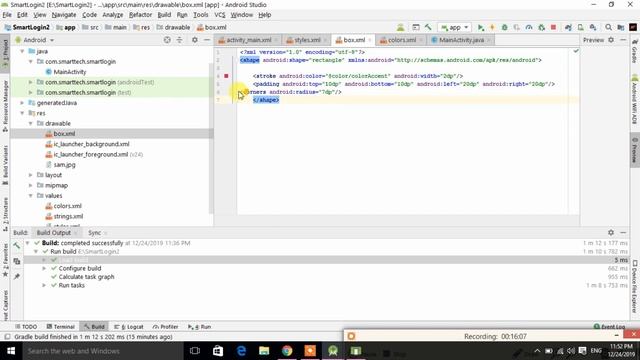The height and width of the screenshot is (360, 640).
Task: Click Scroll from Source target icon
Action: tap(167, 40)
